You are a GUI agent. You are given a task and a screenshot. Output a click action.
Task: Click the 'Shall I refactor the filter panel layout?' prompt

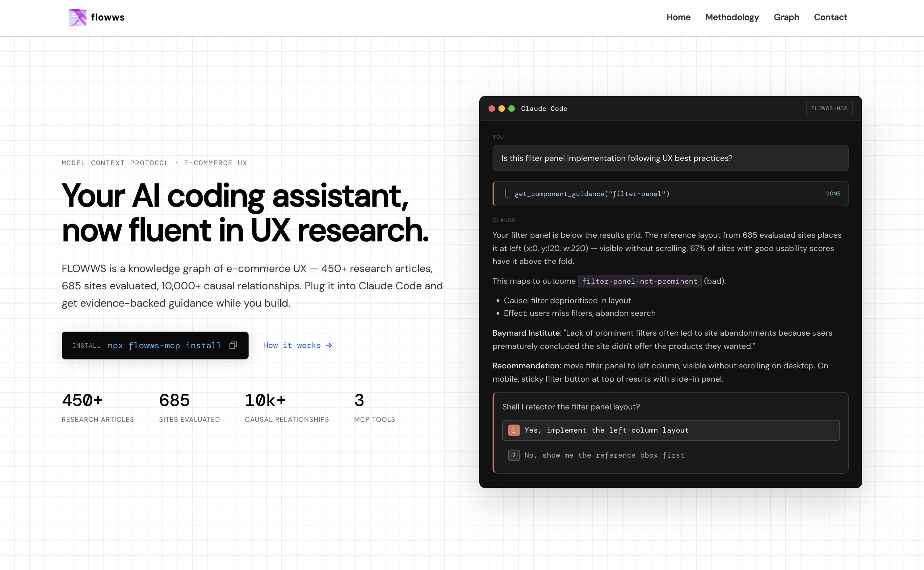(571, 407)
